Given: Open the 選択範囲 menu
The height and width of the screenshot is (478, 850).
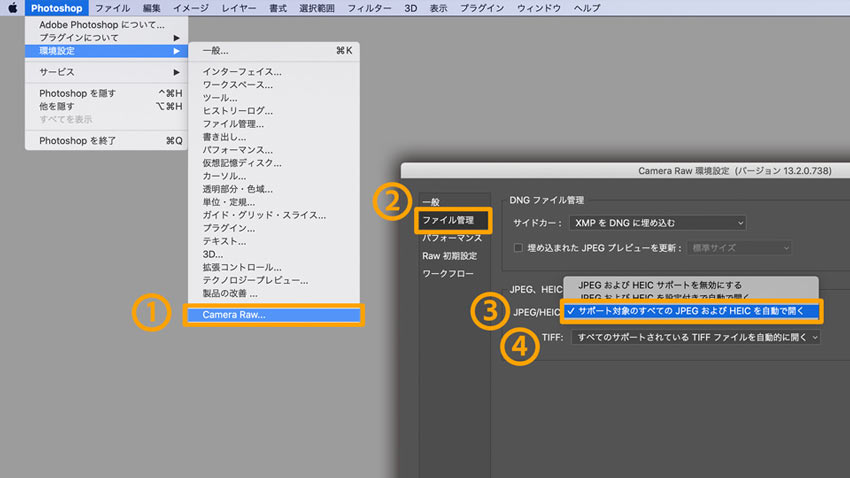Looking at the screenshot, I should pyautogui.click(x=317, y=8).
